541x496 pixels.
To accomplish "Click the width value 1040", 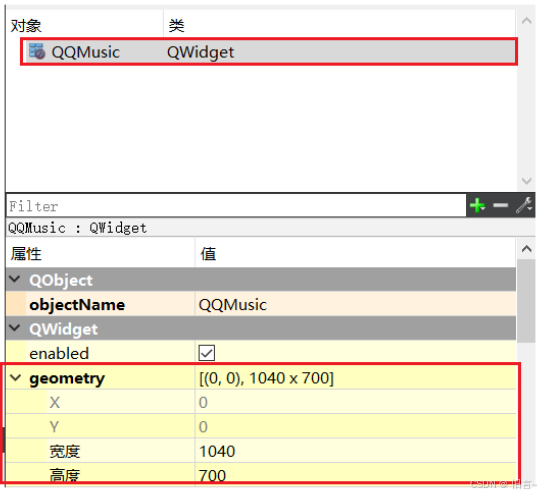I will click(x=217, y=451).
